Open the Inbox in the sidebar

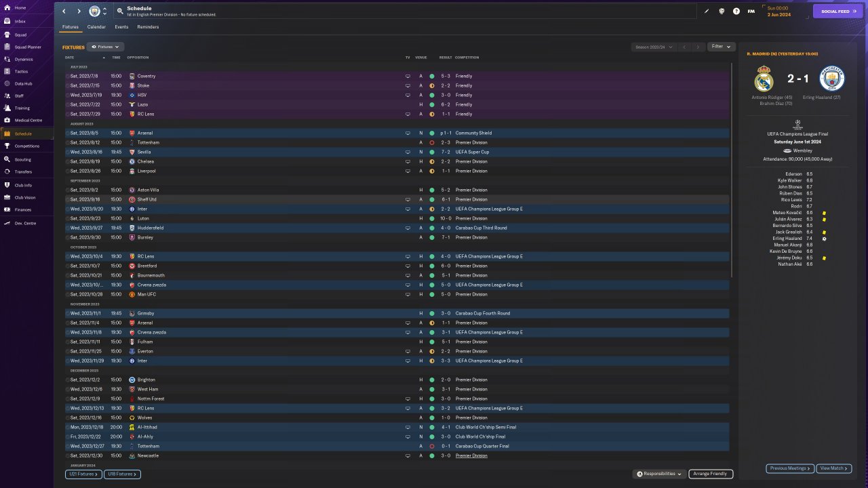tap(27, 22)
